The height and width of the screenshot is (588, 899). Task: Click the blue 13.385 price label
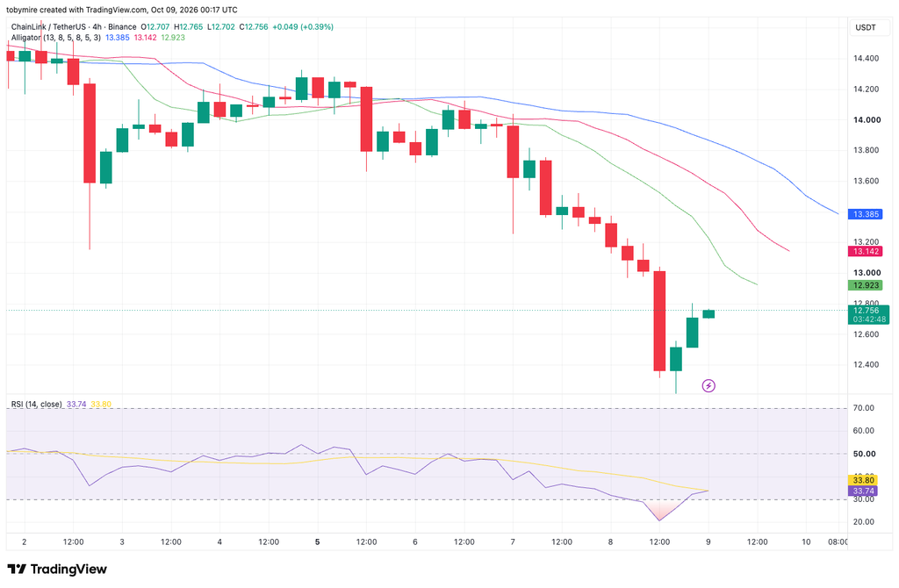click(x=865, y=214)
